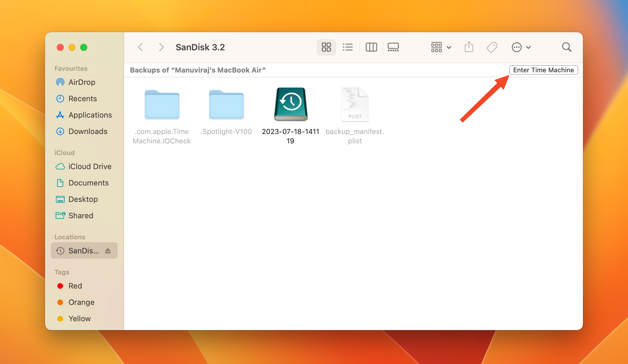
Task: Go back with the left chevron
Action: (140, 47)
